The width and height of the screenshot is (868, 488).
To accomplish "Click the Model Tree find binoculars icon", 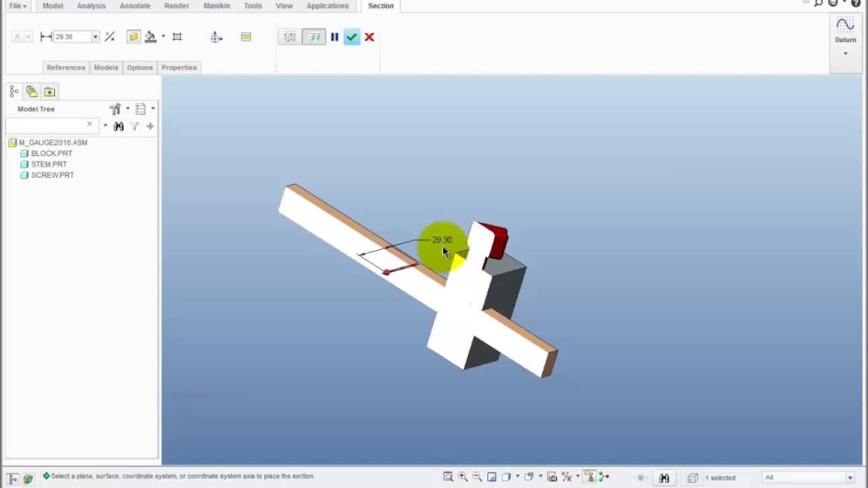I will pos(119,126).
